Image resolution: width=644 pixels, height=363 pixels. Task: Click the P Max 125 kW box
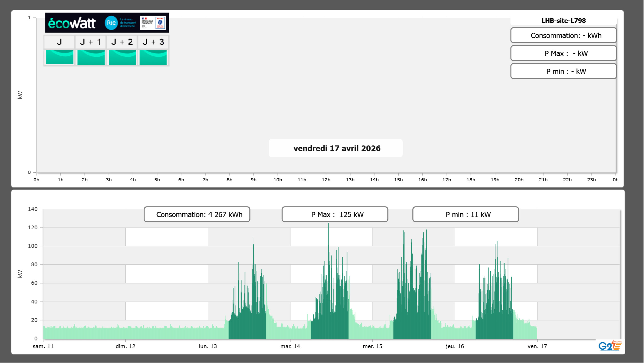point(335,214)
